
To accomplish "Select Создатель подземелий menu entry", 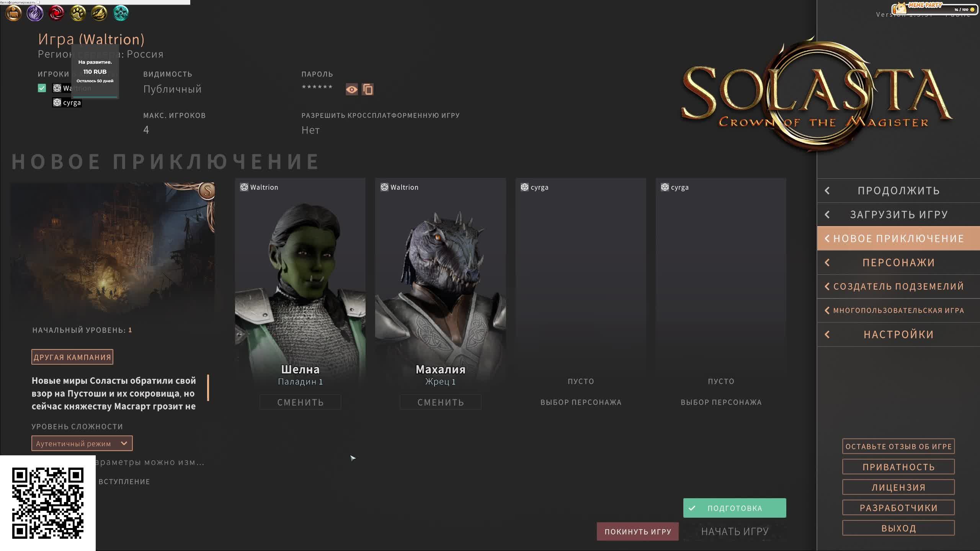I will (x=898, y=287).
